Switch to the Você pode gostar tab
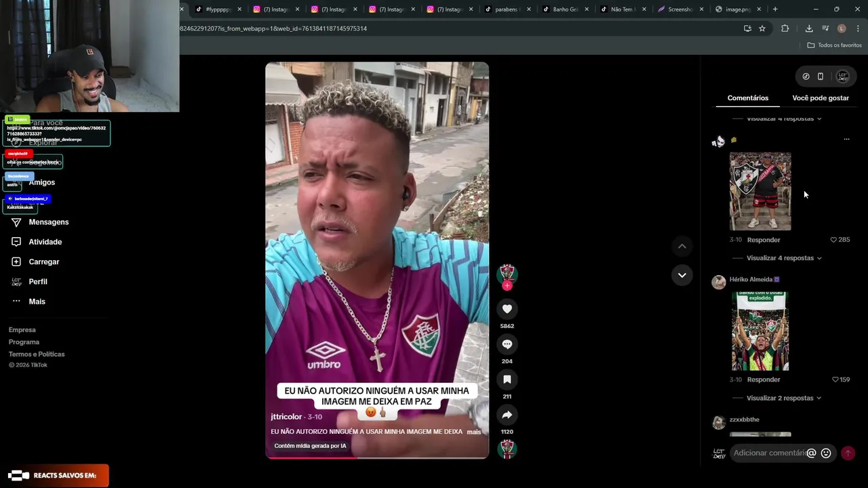This screenshot has width=868, height=488. pyautogui.click(x=821, y=98)
